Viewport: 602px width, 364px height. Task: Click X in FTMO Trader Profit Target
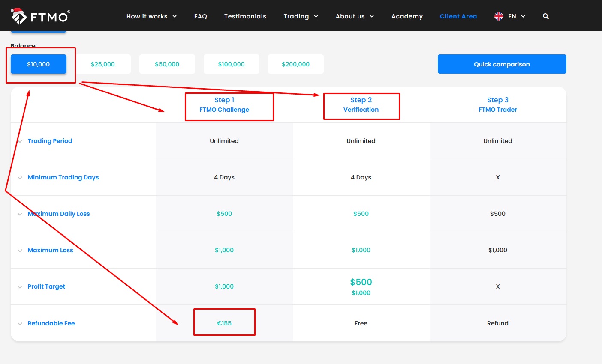tap(498, 286)
